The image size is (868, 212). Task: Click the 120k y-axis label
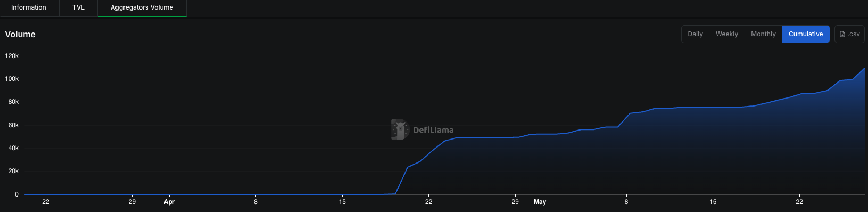(12, 56)
